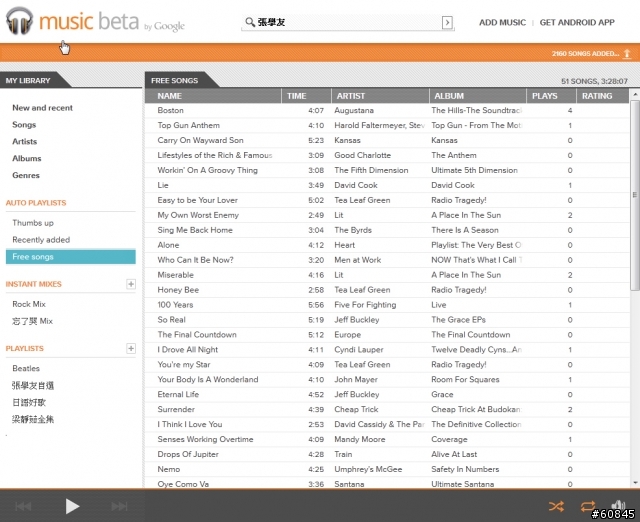Open the 日語好歌 playlist
640x522 pixels.
tap(29, 402)
